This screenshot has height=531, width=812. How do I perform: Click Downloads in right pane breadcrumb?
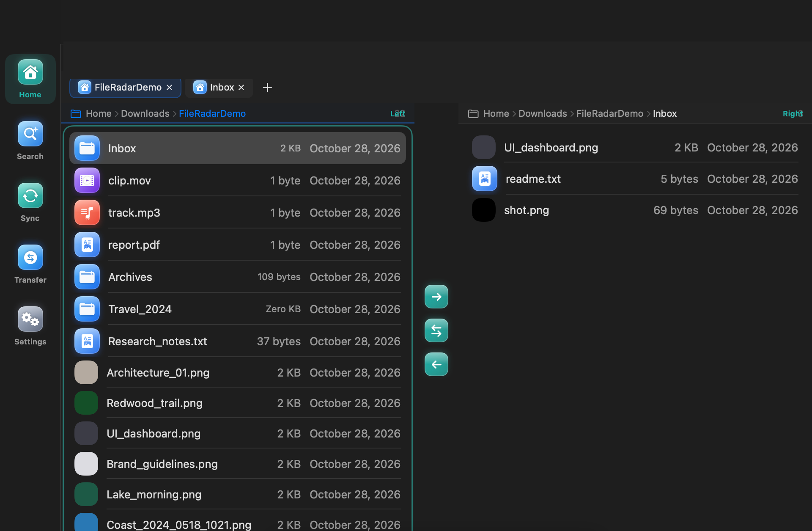(x=543, y=114)
